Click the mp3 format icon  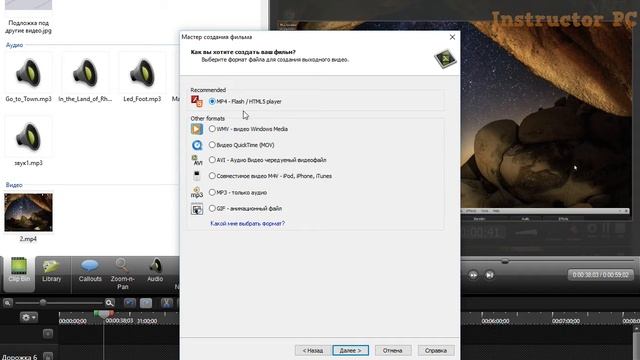[197, 192]
